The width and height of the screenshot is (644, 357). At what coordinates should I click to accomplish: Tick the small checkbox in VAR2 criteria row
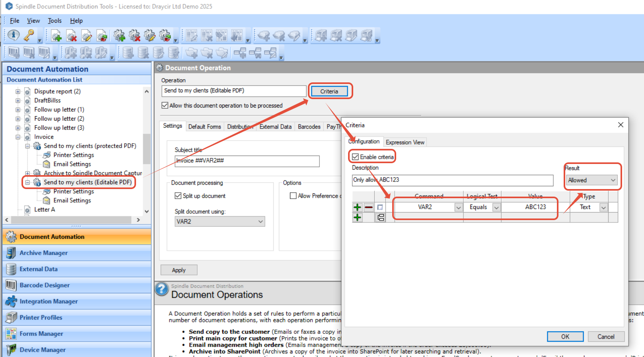(380, 207)
